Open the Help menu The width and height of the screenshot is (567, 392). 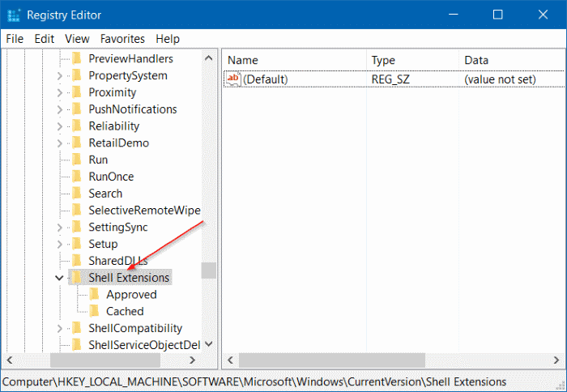pos(168,39)
